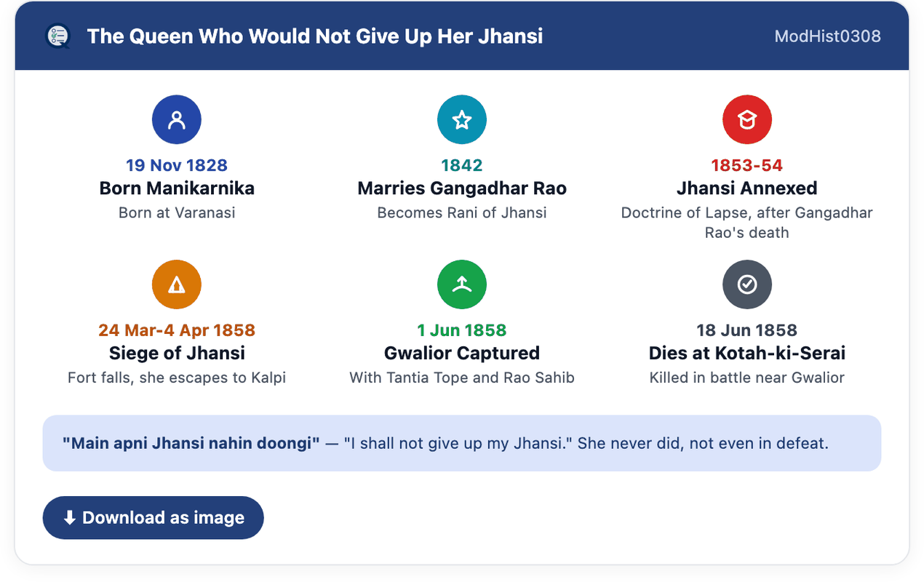Click the gray checkmark circle icon
Image resolution: width=924 pixels, height=582 pixels.
(747, 284)
